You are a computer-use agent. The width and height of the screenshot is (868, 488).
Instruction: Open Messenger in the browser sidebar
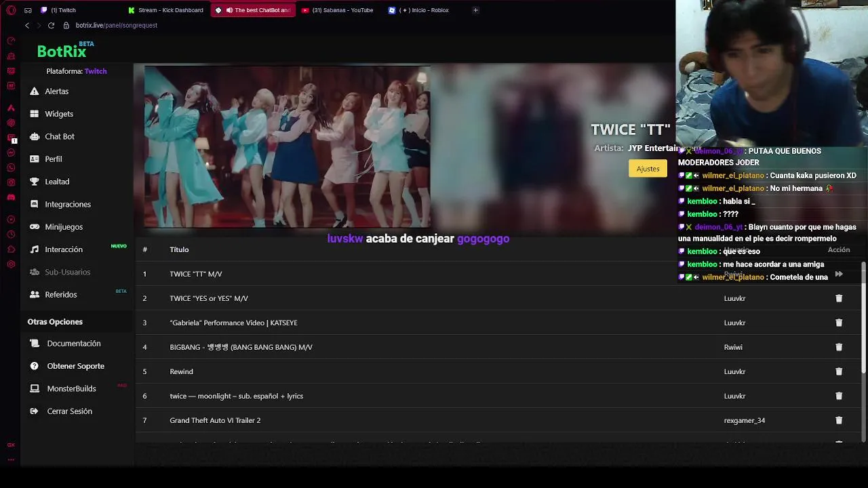pyautogui.click(x=11, y=152)
